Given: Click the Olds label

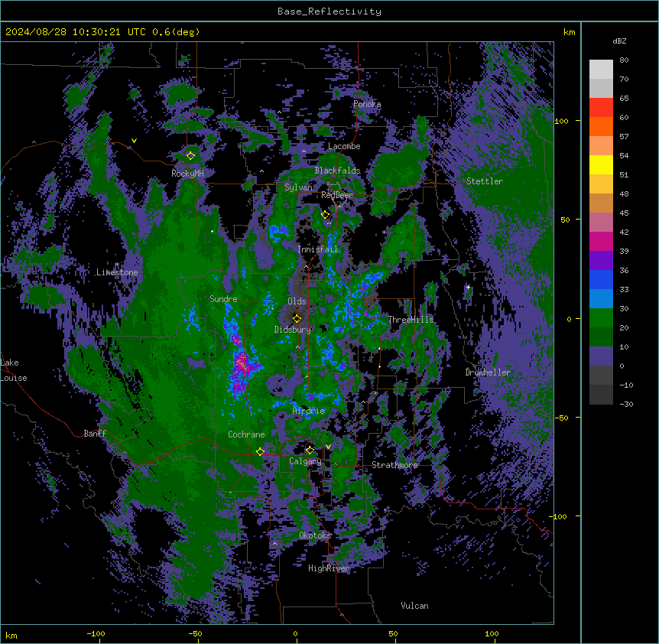Looking at the screenshot, I should pos(297,301).
